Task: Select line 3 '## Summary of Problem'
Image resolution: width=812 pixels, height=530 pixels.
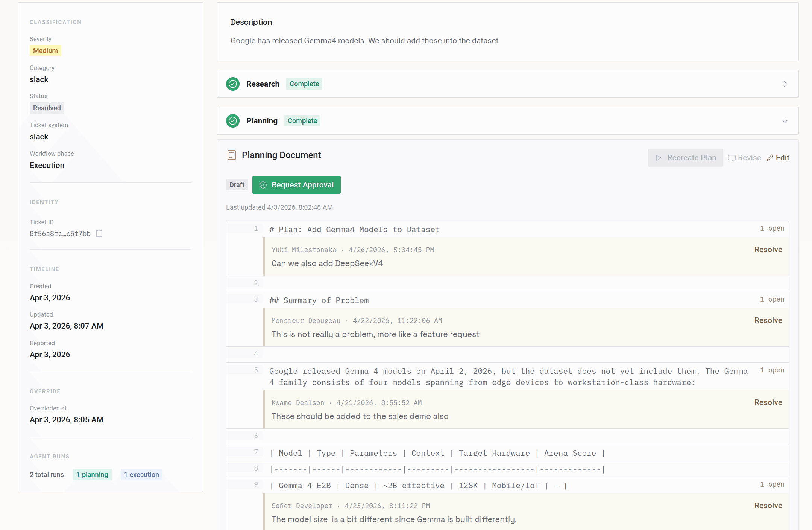Action: [319, 300]
